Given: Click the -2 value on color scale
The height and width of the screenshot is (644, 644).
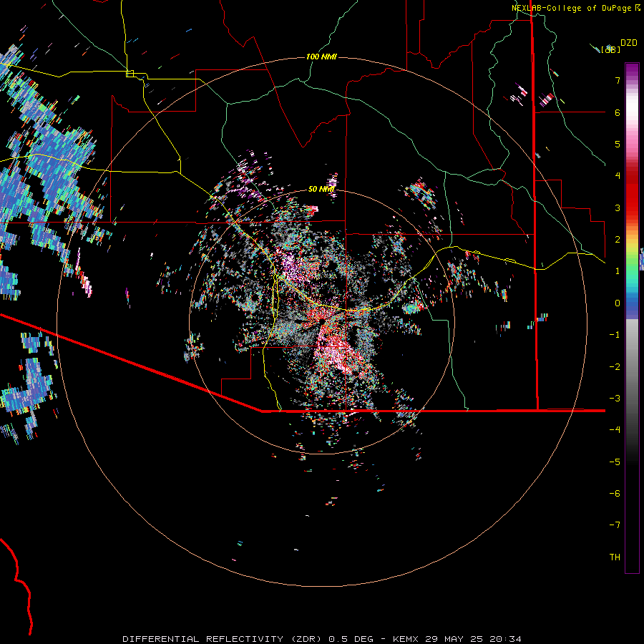Looking at the screenshot, I should (x=615, y=367).
